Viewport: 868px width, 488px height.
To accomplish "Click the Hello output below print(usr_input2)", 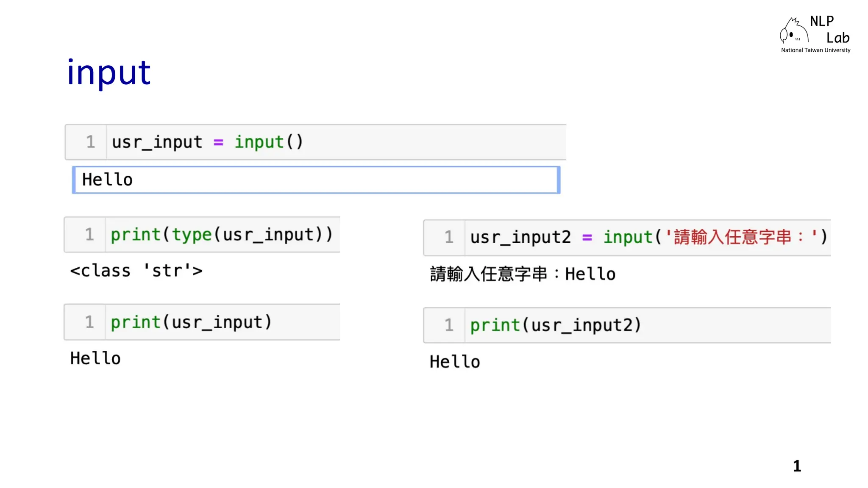I will [455, 362].
